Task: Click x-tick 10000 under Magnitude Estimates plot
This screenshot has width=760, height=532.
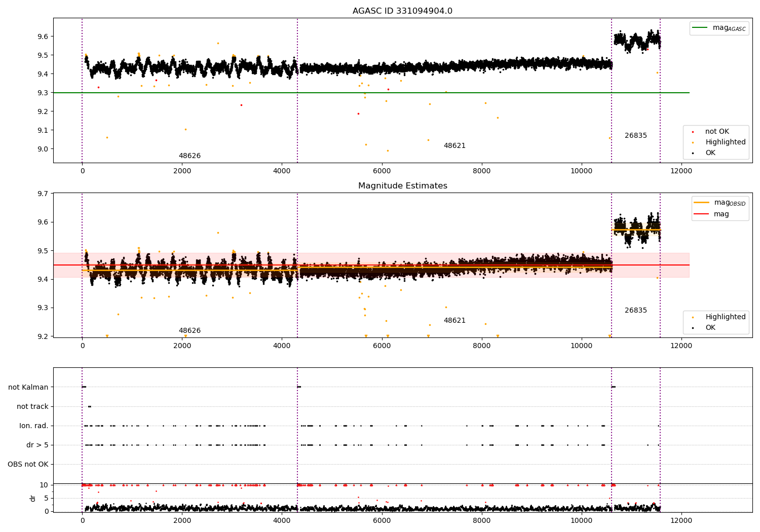Action: point(581,346)
